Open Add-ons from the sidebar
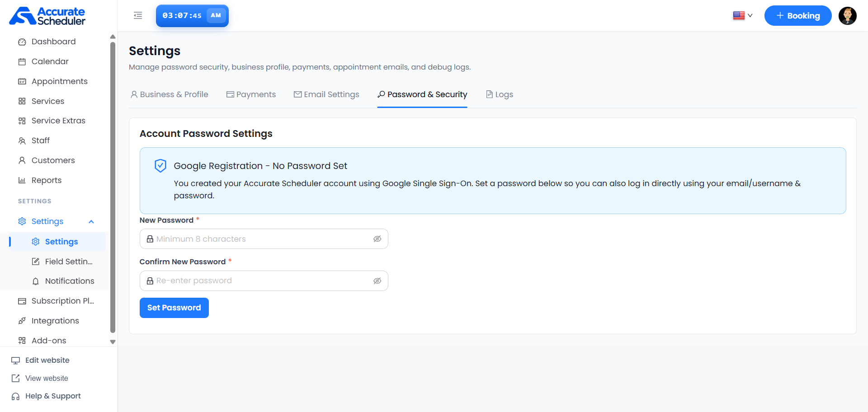868x412 pixels. click(49, 341)
